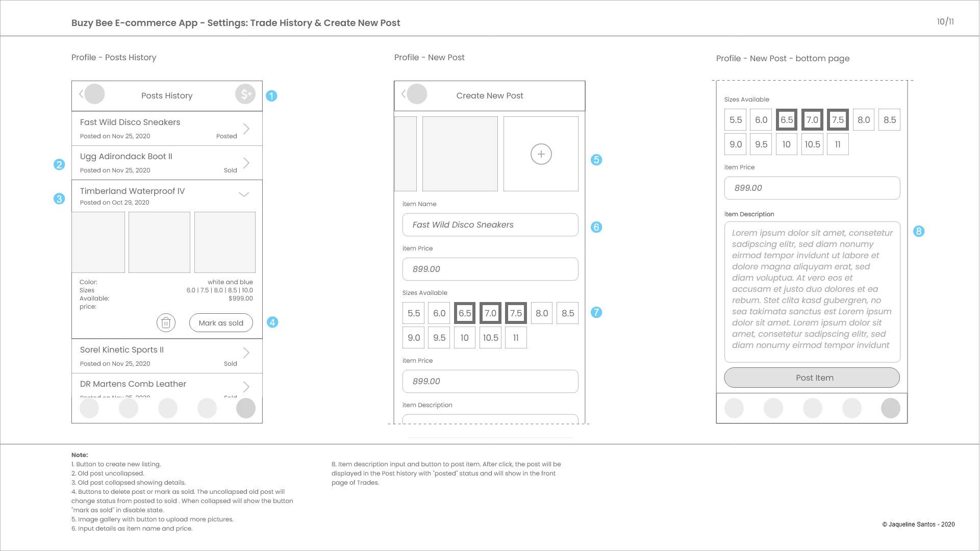
Task: Select size 11 in Create New Post screen
Action: tap(516, 338)
